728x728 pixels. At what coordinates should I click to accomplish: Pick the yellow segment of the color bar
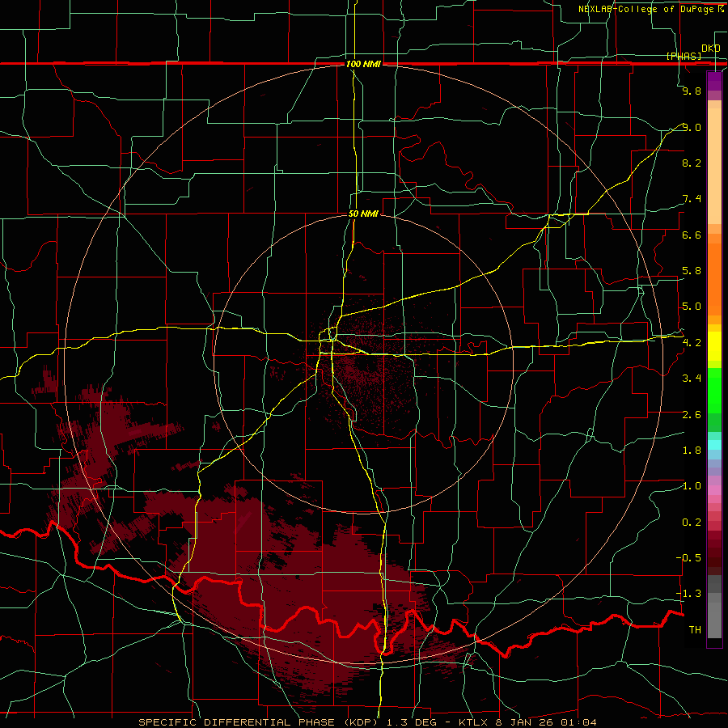click(714, 346)
